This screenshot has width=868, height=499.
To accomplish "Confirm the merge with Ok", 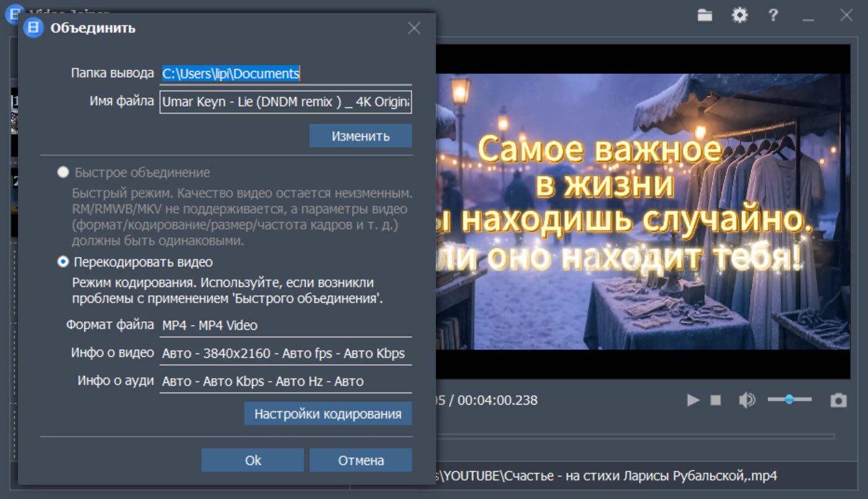I will pos(253,460).
